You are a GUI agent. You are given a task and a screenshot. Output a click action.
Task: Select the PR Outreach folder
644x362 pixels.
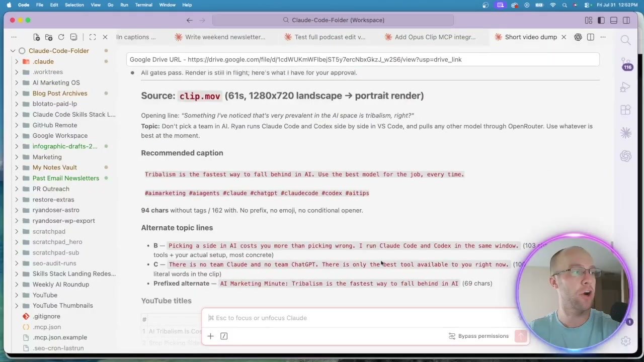pyautogui.click(x=51, y=189)
